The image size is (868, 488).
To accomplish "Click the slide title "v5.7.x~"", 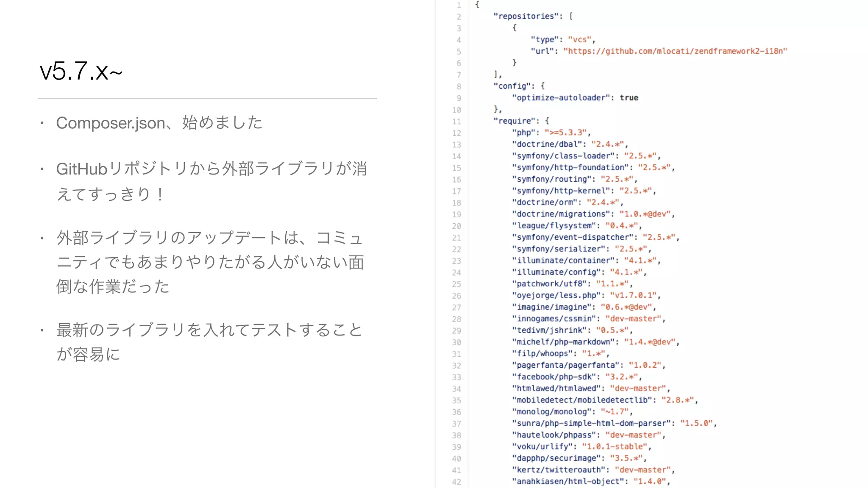I will pyautogui.click(x=81, y=71).
